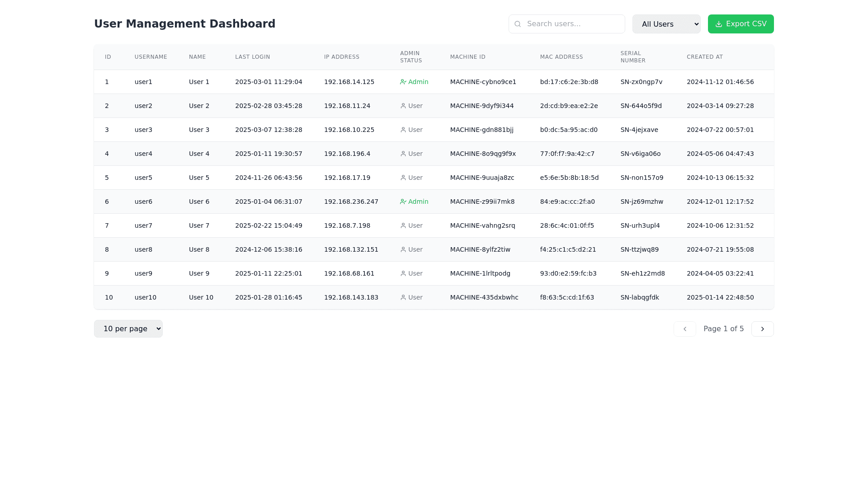Click the IP address 192.168.7.198
Screen dimensions: 868x488
tap(347, 225)
